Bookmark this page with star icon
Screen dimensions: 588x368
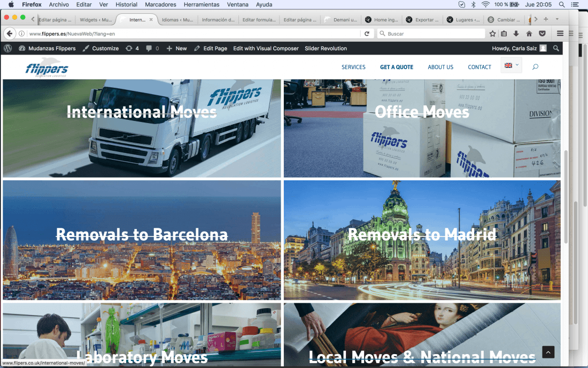pos(492,33)
